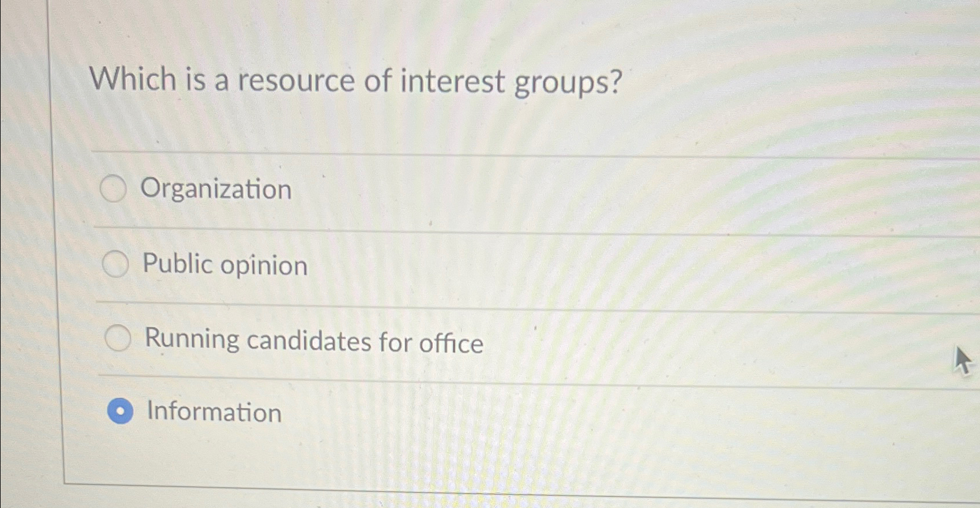This screenshot has height=508, width=980.
Task: Click the word "interest" in the question
Action: [x=452, y=81]
